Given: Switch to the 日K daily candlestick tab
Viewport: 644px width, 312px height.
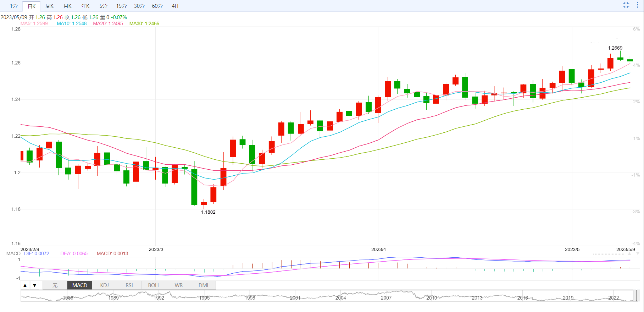Looking at the screenshot, I should pyautogui.click(x=32, y=6).
